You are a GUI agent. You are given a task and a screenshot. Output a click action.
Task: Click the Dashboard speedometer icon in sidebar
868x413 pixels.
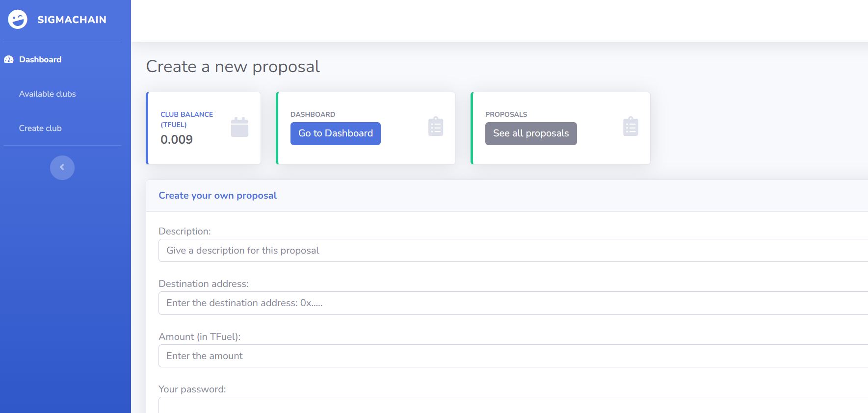tap(9, 59)
